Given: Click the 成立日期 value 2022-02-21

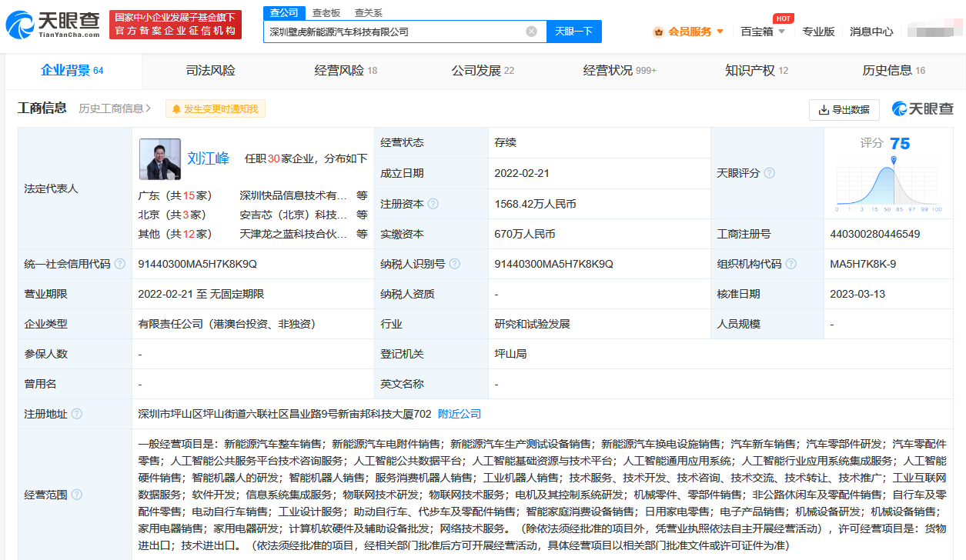Looking at the screenshot, I should click(520, 173).
